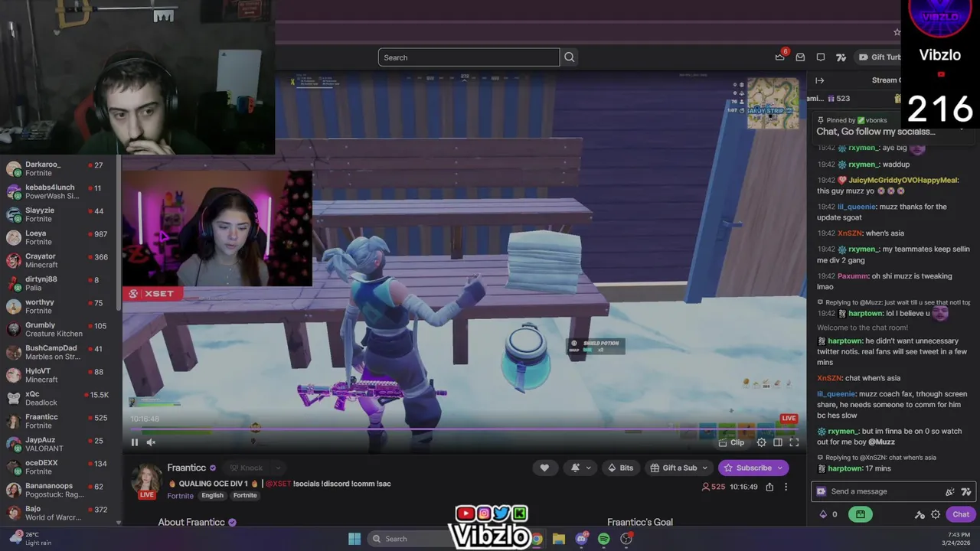Click username hartown in the '17 mins' chat message
Viewport: 980px width, 551px height.
tap(844, 468)
